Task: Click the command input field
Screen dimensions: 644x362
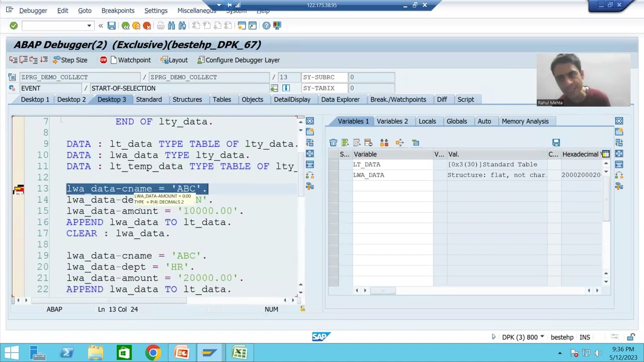Action: click(54, 26)
